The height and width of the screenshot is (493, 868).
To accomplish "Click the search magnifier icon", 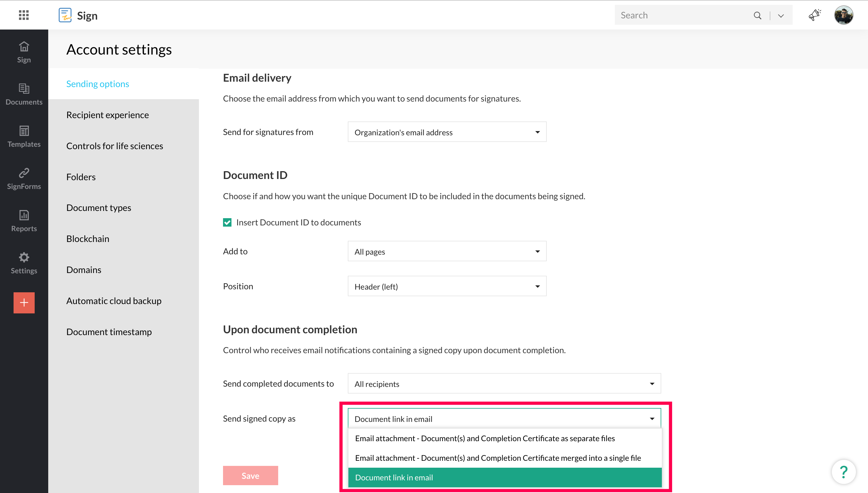I will click(x=757, y=16).
